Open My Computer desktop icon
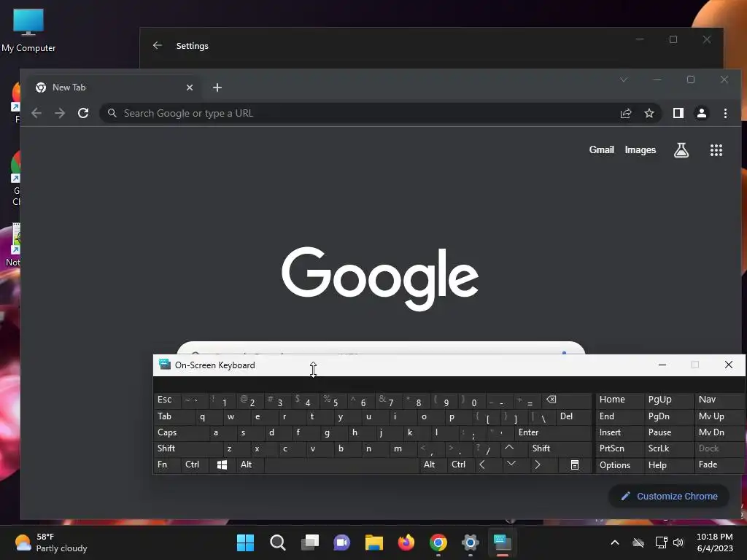This screenshot has height=560, width=747. click(x=28, y=31)
